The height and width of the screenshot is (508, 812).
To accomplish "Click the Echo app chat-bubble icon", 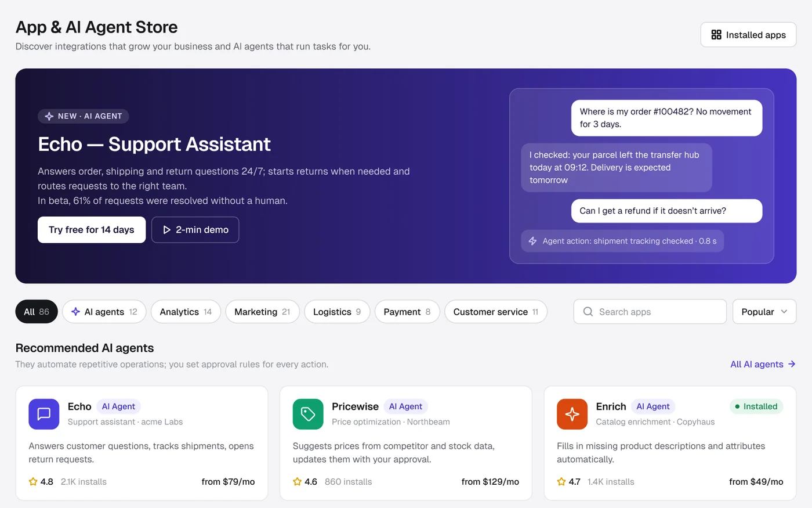I will click(44, 414).
